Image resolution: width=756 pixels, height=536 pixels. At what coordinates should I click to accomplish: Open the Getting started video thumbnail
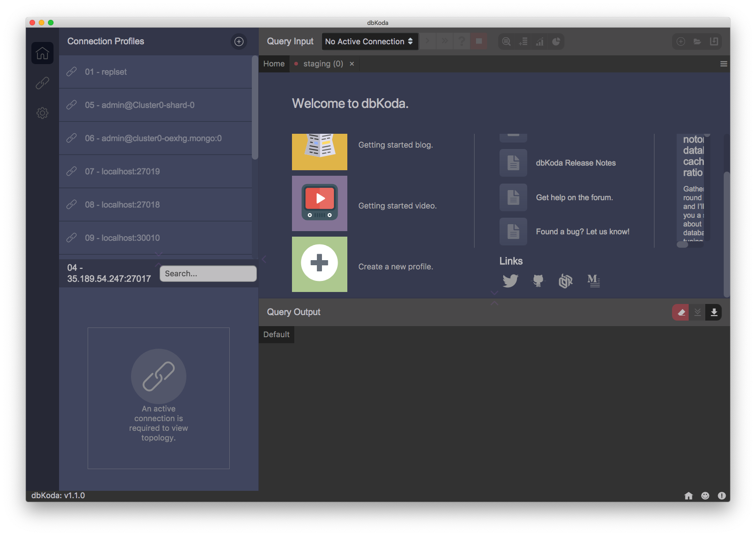pos(320,203)
